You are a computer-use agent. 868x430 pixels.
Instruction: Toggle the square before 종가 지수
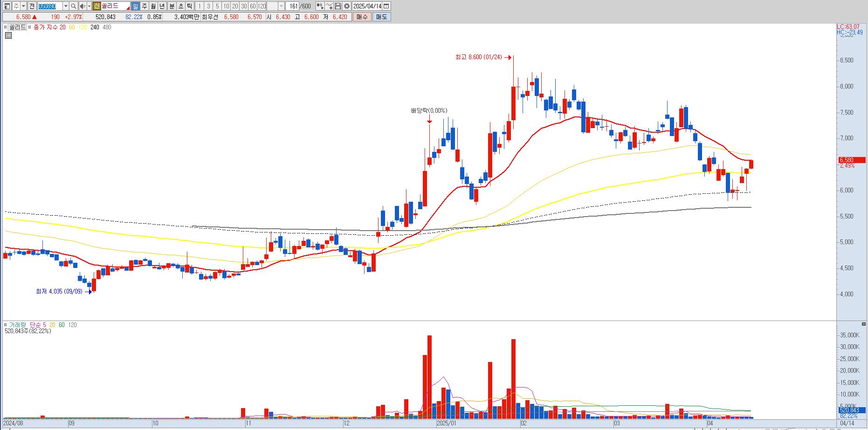pyautogui.click(x=30, y=27)
